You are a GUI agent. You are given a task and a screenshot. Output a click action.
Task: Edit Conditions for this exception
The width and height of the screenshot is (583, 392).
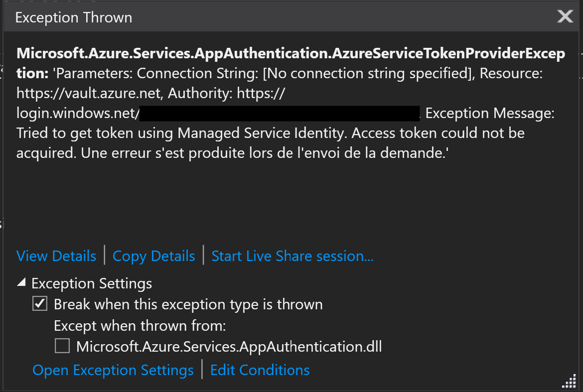pos(260,370)
